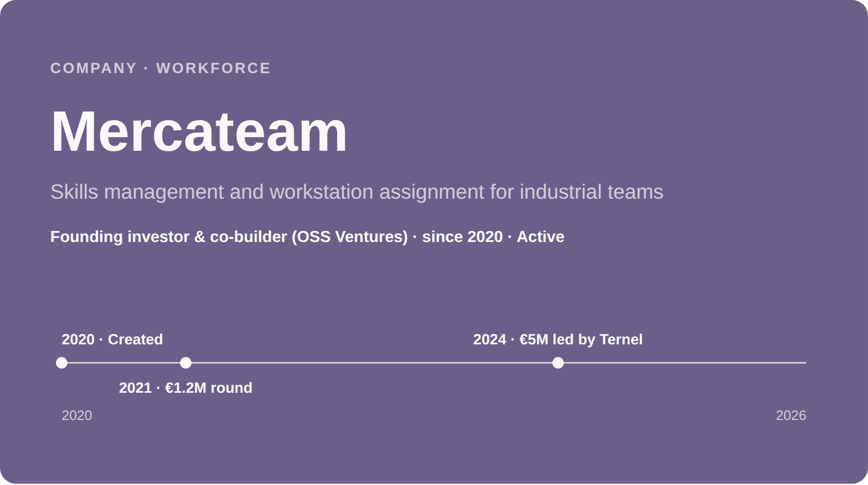Click the 2026 axis end label
This screenshot has height=485, width=868.
[x=791, y=415]
